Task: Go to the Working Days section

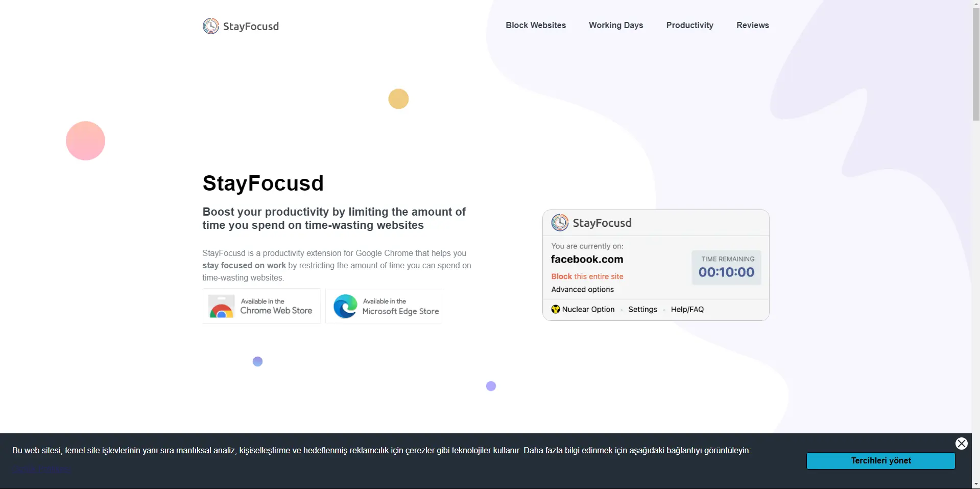Action: (616, 25)
